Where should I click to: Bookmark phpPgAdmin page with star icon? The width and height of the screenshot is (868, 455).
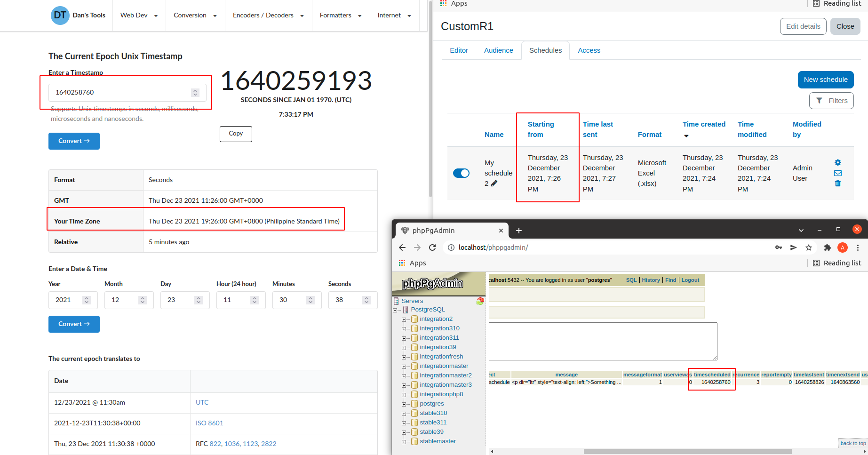point(809,247)
